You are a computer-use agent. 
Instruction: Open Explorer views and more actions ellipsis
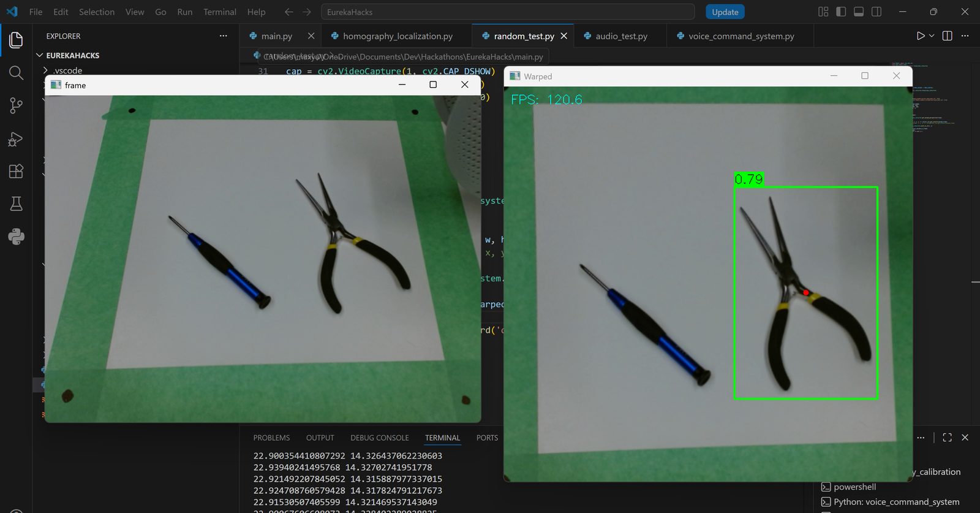pyautogui.click(x=223, y=36)
